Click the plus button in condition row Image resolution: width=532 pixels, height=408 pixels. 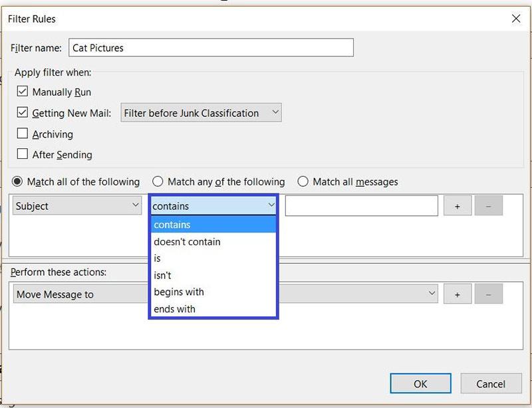click(458, 206)
